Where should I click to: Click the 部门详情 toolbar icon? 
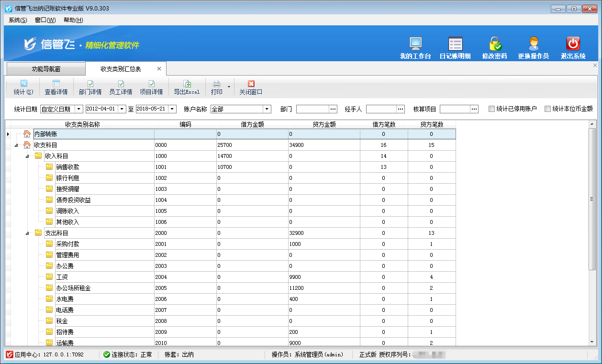coord(90,84)
